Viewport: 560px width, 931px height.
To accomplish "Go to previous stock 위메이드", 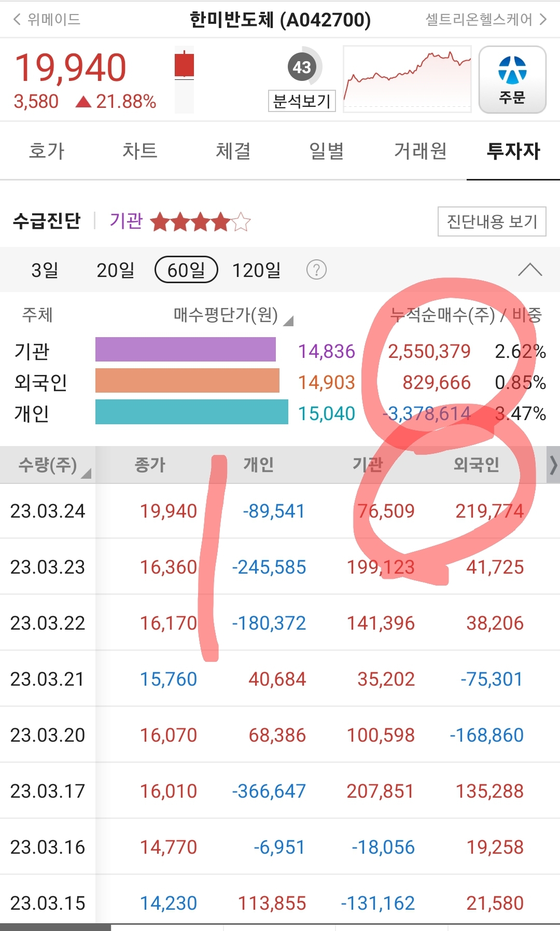I will click(47, 20).
